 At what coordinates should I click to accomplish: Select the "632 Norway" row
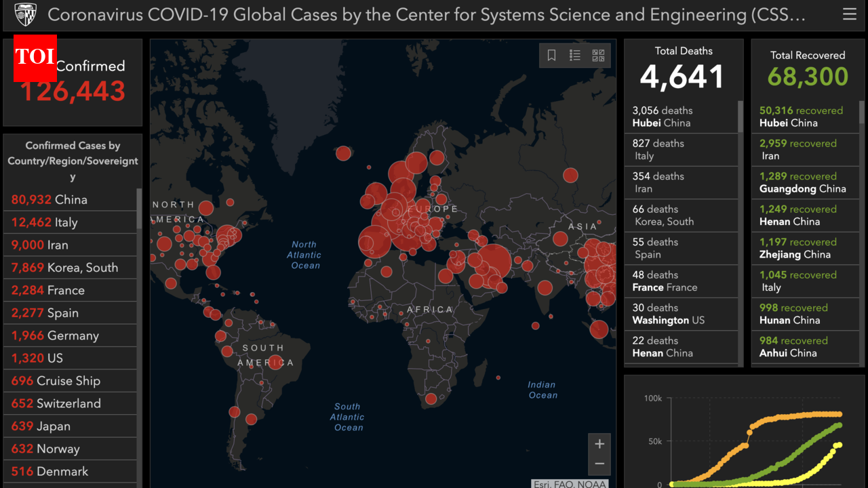(71, 449)
